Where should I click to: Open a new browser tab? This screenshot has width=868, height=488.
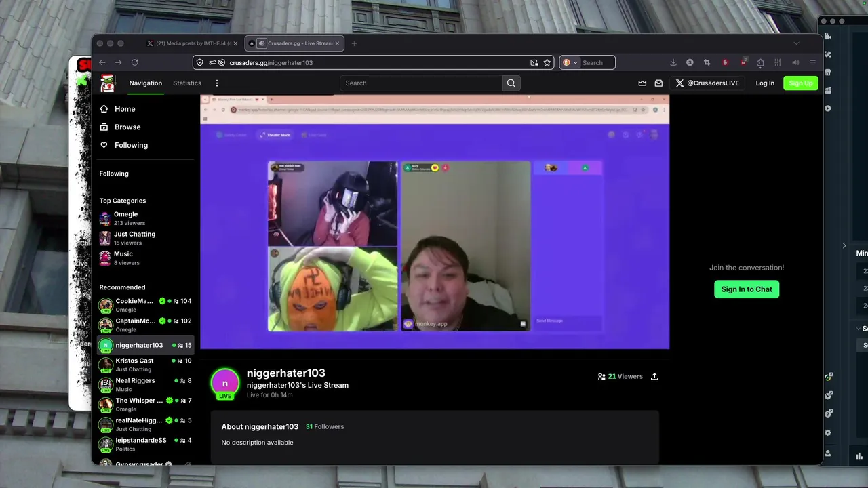point(354,43)
